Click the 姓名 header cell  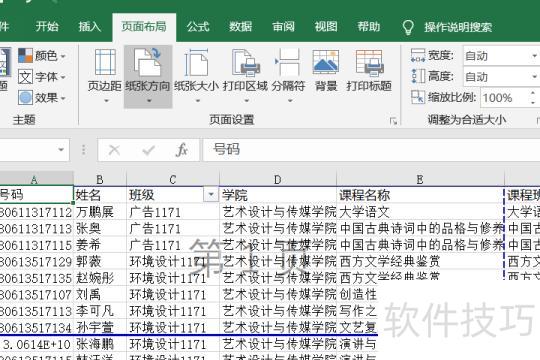click(x=100, y=195)
